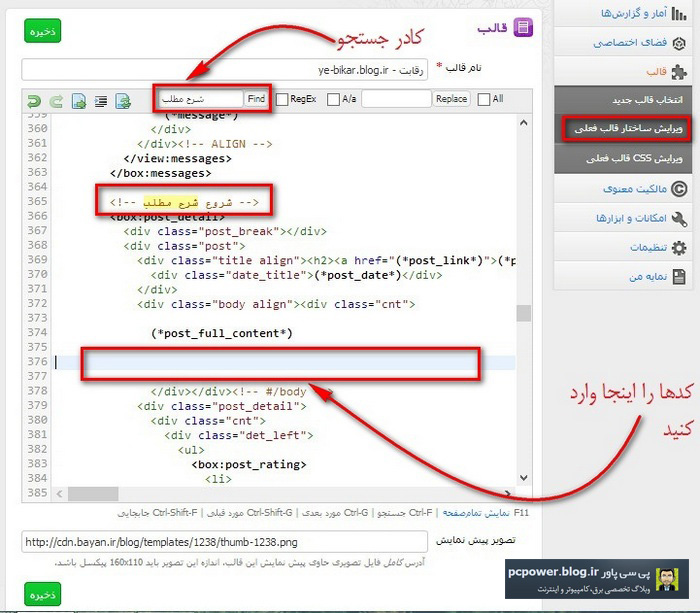Screen dimensions: 700x613
Task: Click the bar chart icon for آمار و گزارش‌ها
Action: [x=679, y=13]
